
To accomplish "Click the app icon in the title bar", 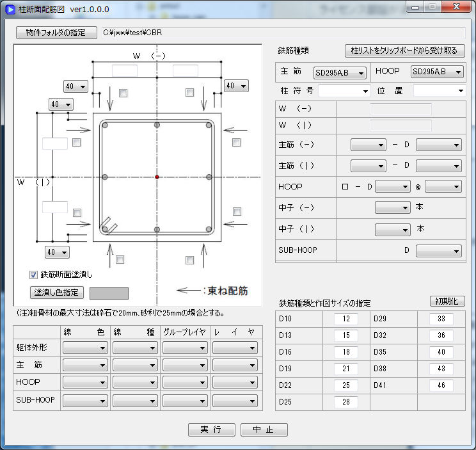I will (10, 9).
